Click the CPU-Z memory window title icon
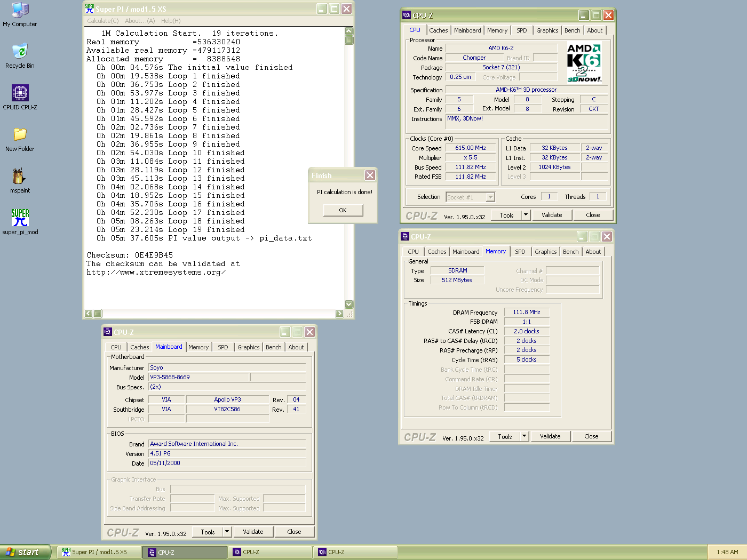 (x=405, y=237)
